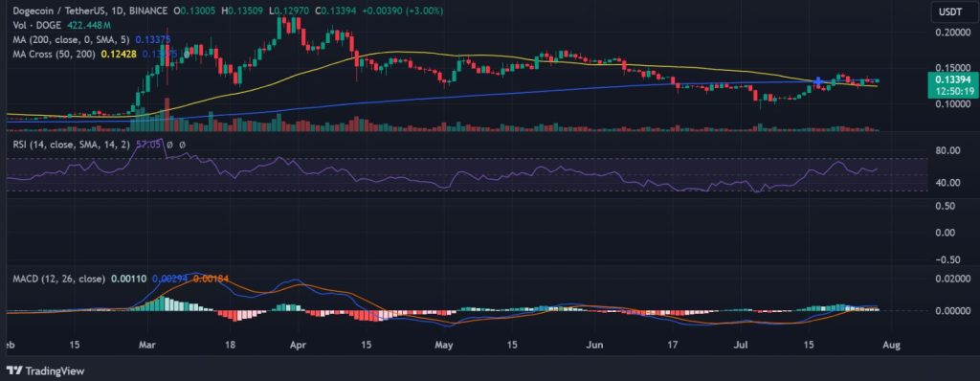Click the 0.20000 price axis label
The image size is (980, 381).
952,32
